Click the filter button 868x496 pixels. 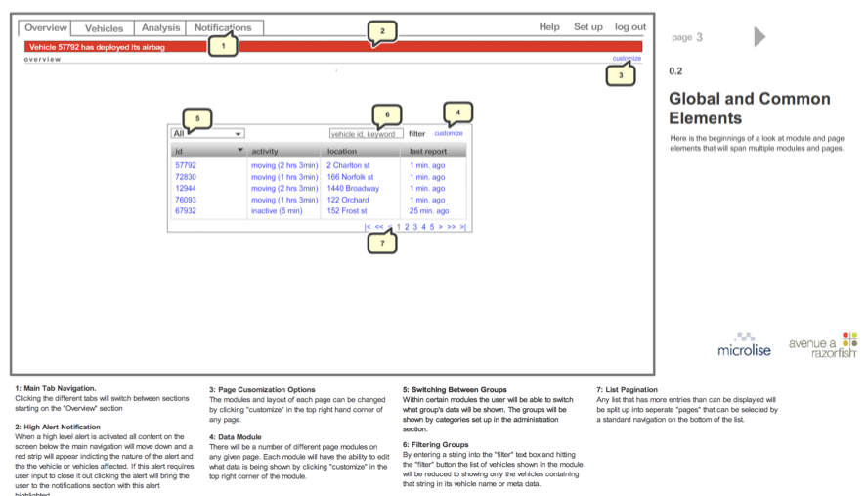tap(416, 134)
